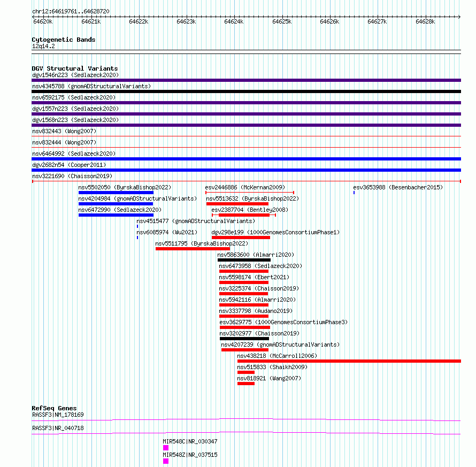Select dgv298e199 (1000GenomesConsortiumPhase1) red bar
476x467 pixels.
click(241, 238)
